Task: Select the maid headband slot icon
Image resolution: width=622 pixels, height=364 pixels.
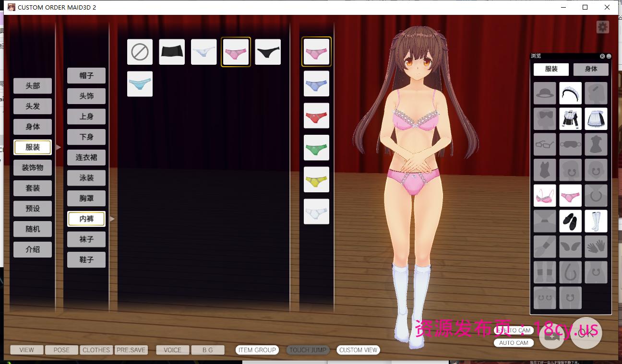Action: point(570,93)
